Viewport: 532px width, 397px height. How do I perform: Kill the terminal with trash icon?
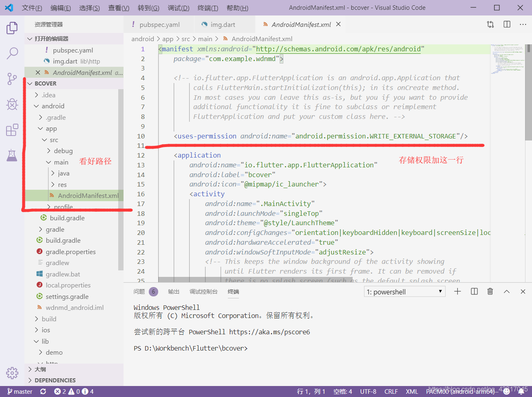pos(490,292)
